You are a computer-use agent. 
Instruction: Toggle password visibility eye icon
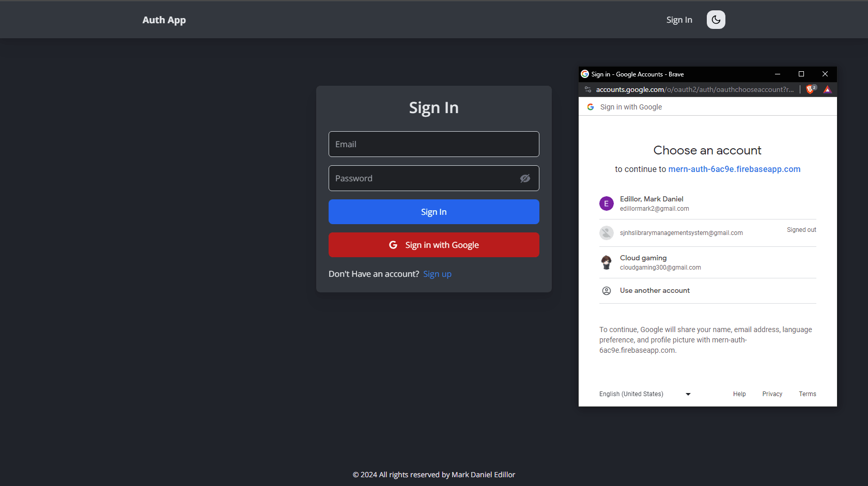click(x=525, y=178)
